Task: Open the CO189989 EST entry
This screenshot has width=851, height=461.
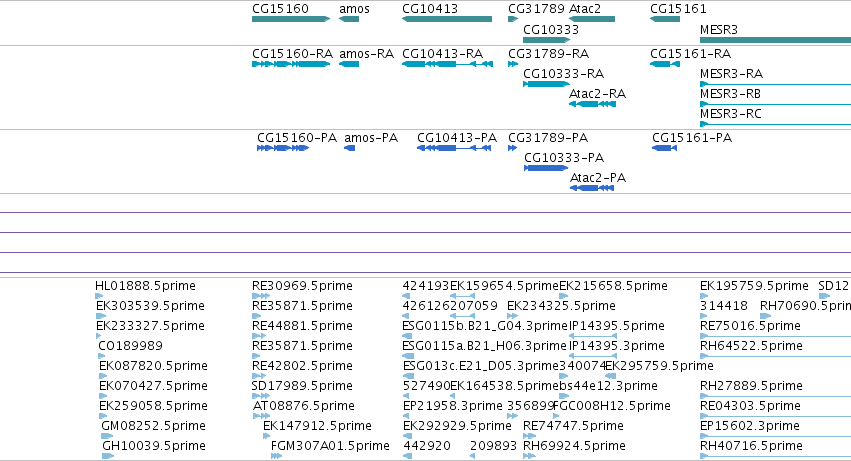Action: pyautogui.click(x=130, y=346)
